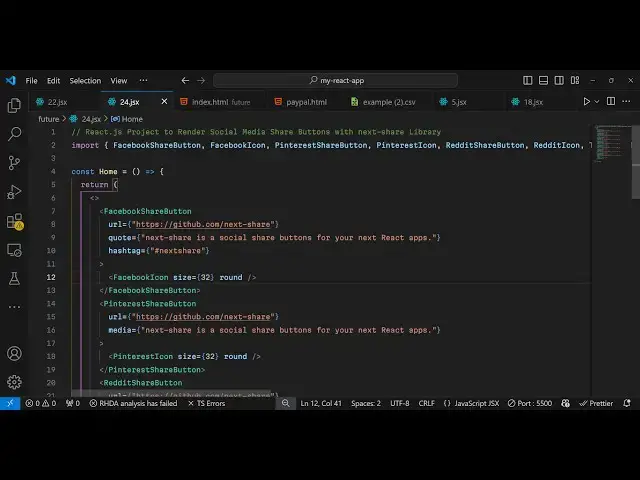Show errors and warnings in Problems

[x=41, y=403]
